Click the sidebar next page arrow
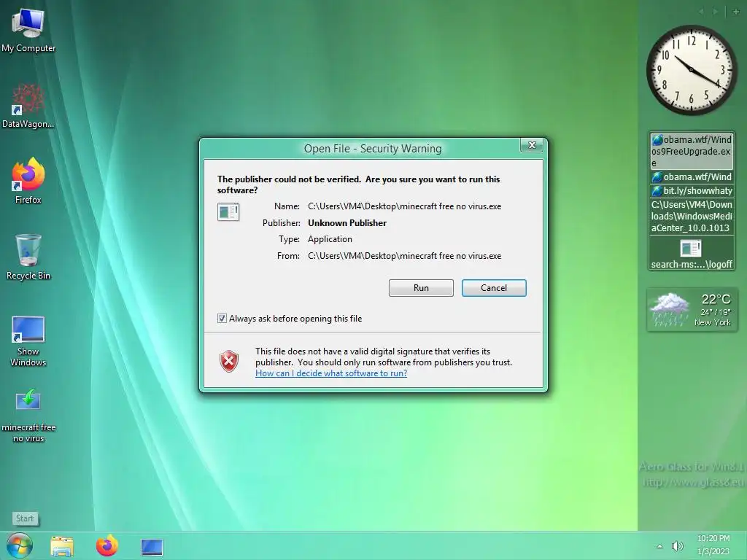Screen dimensions: 747x560 pos(716,12)
